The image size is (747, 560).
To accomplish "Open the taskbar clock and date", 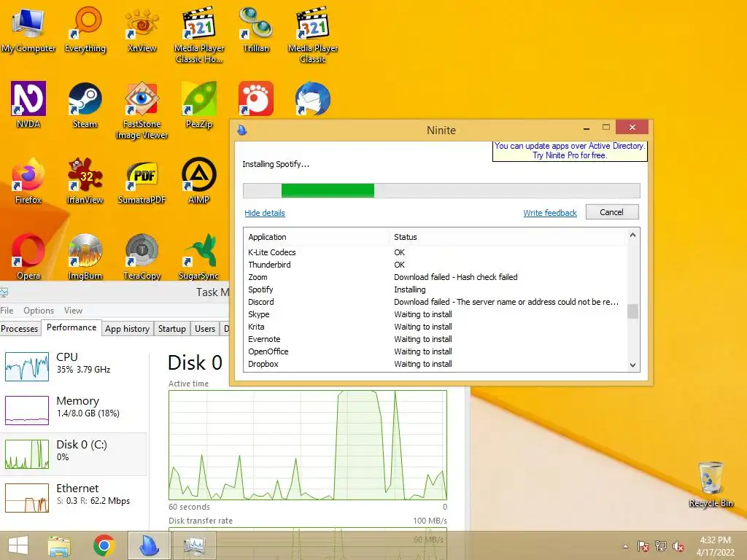I will (x=715, y=546).
